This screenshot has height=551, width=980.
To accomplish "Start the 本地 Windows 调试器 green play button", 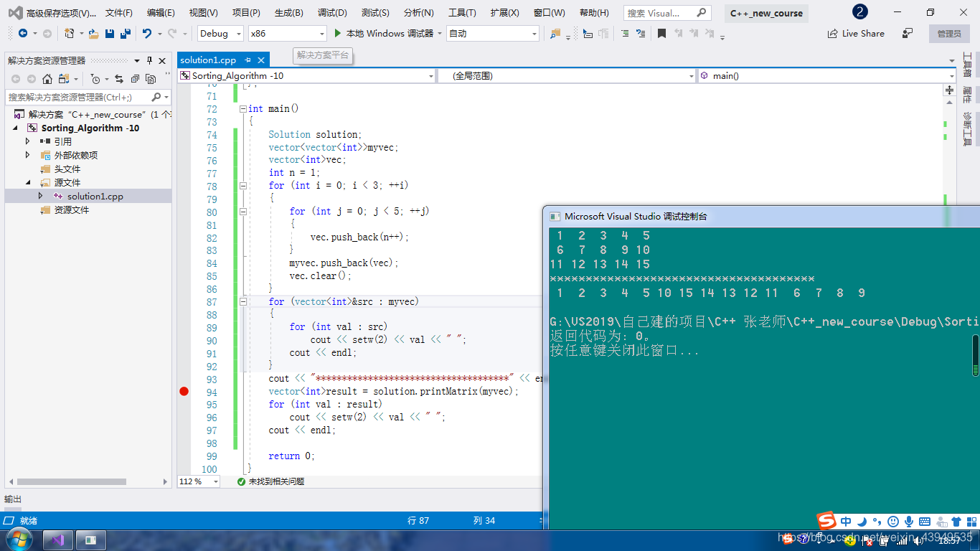I will (x=339, y=34).
